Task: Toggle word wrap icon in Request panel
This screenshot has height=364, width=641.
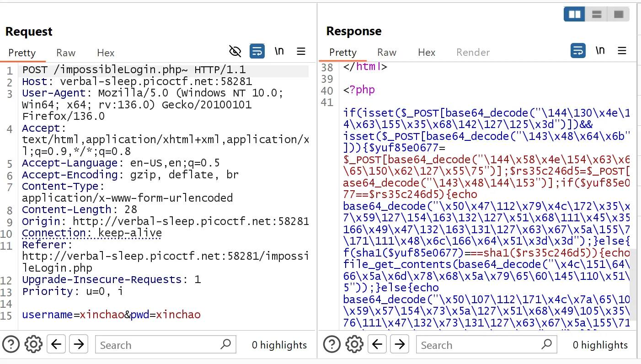Action: click(257, 51)
